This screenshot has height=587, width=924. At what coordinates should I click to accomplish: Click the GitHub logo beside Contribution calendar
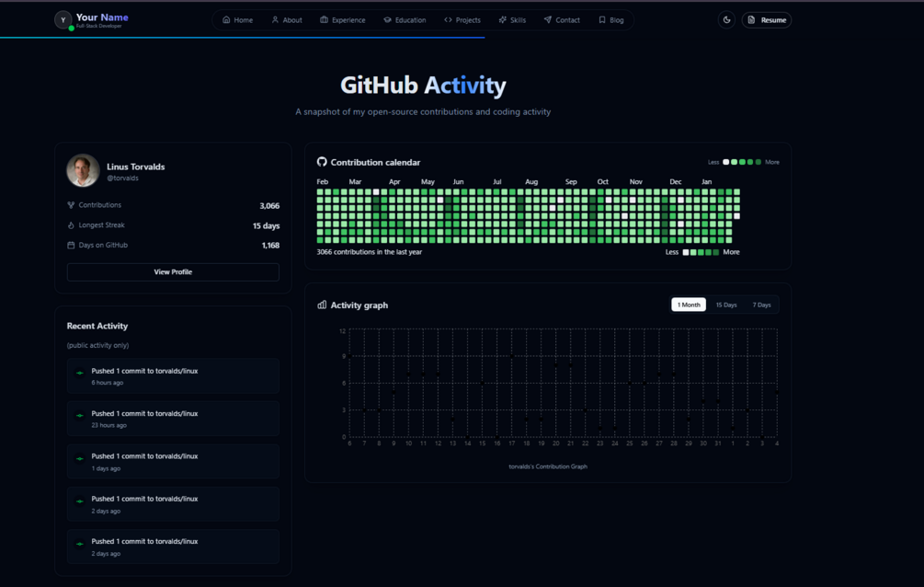point(322,162)
